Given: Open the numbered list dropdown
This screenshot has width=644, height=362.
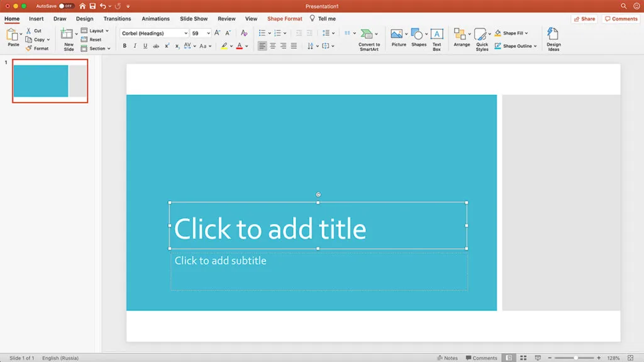Looking at the screenshot, I should click(x=285, y=33).
